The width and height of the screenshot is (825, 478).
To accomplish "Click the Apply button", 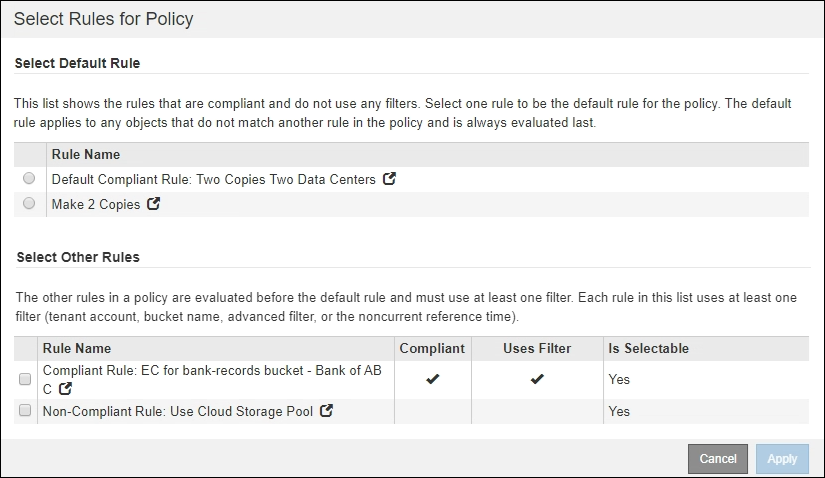I will 782,459.
